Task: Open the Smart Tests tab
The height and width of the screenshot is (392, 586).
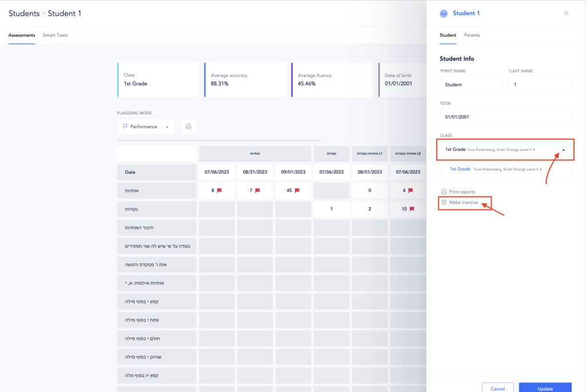Action: pos(55,35)
